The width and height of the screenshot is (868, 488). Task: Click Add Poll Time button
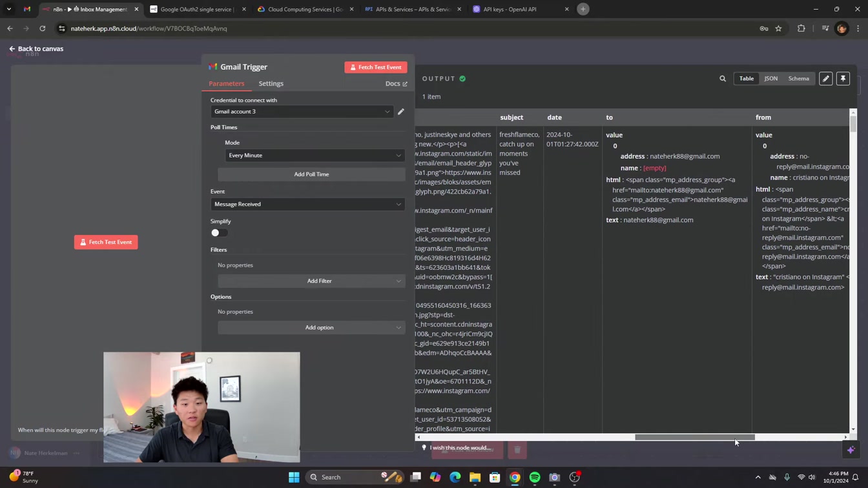311,174
